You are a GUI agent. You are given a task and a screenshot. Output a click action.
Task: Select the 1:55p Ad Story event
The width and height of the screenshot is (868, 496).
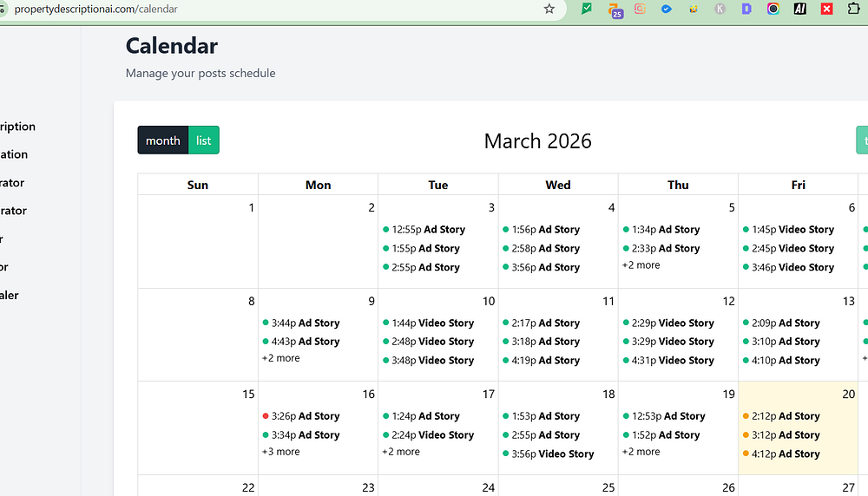pos(421,248)
